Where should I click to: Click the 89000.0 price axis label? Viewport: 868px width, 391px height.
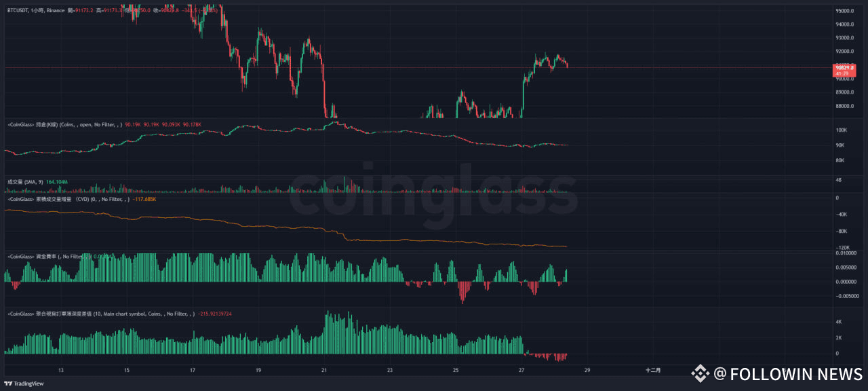(x=845, y=92)
